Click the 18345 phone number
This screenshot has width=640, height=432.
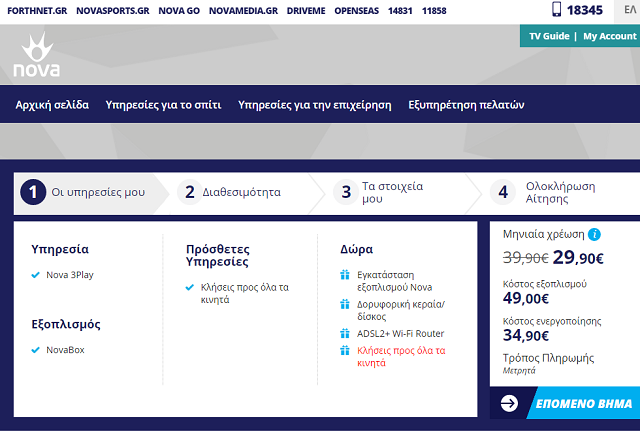[x=584, y=10]
